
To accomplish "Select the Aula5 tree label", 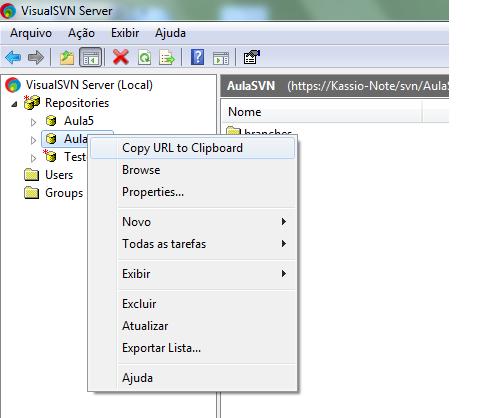I will point(79,121).
